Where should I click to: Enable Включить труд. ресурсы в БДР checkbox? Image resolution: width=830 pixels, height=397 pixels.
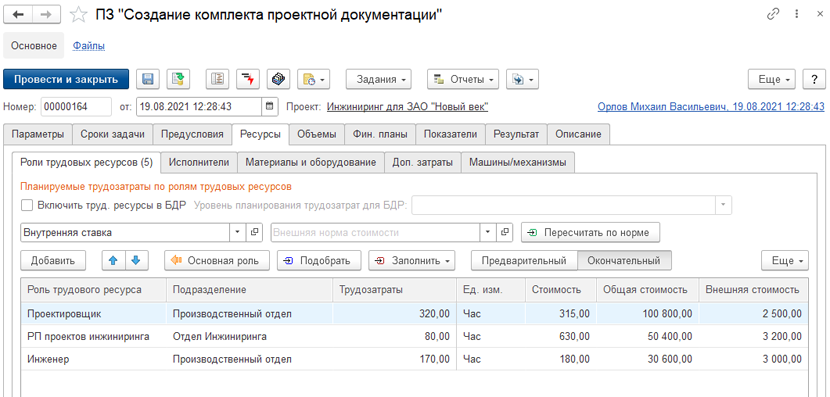(x=26, y=205)
